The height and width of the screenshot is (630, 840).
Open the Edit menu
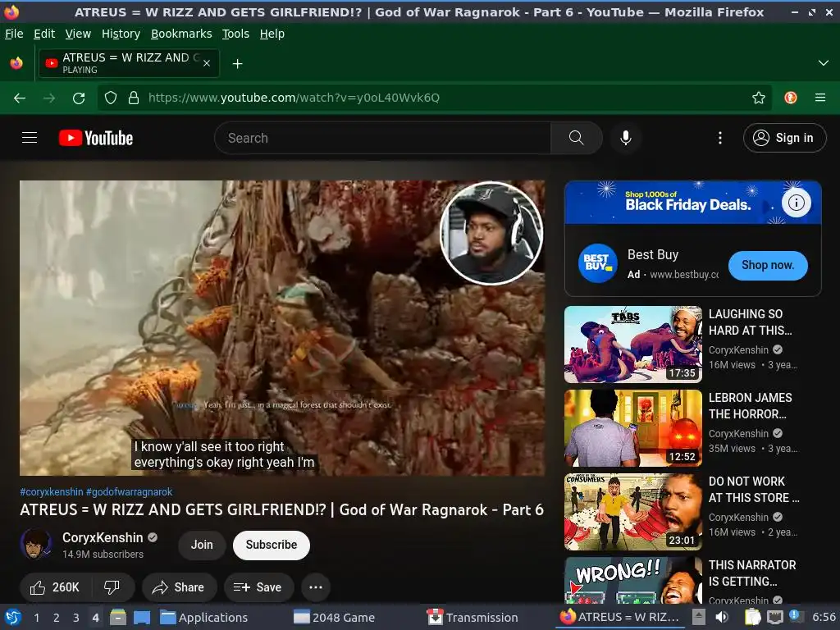pos(44,34)
